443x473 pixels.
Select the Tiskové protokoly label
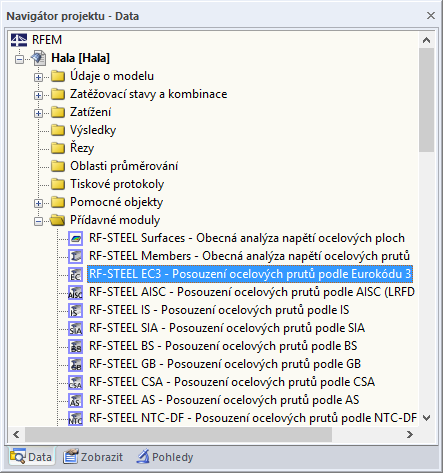tap(117, 184)
